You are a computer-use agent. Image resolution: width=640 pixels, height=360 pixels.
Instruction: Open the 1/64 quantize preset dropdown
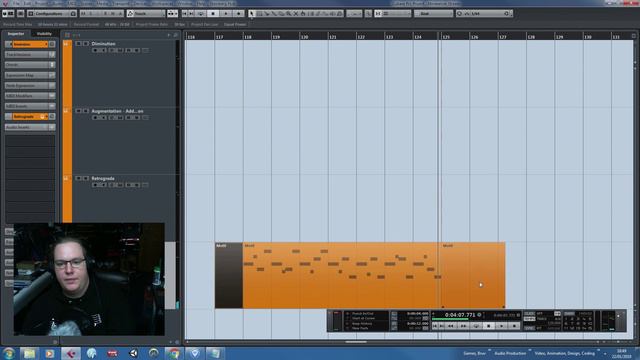[484, 13]
